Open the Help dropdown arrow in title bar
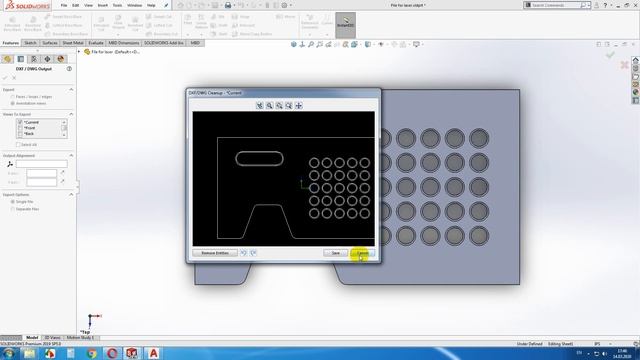 611,5
